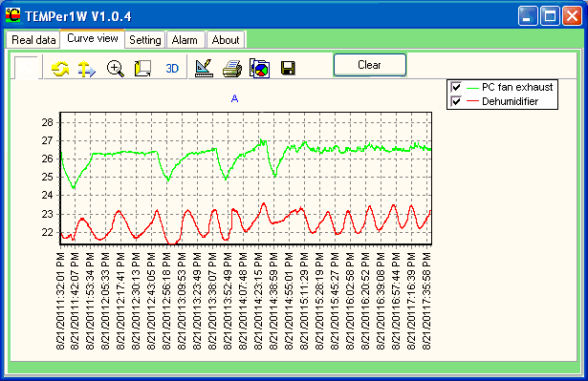Click the Clear button
This screenshot has height=381, width=588.
(370, 65)
